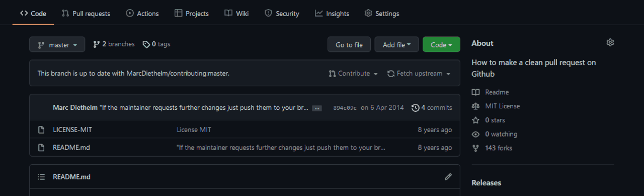View the 0 tags link
The image size is (644, 196).
[156, 44]
